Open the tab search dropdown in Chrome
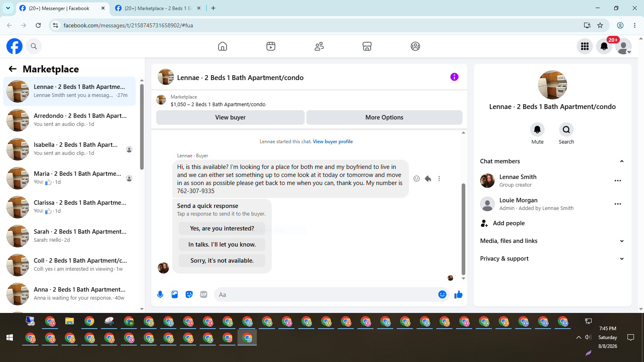This screenshot has width=644, height=362. point(8,8)
